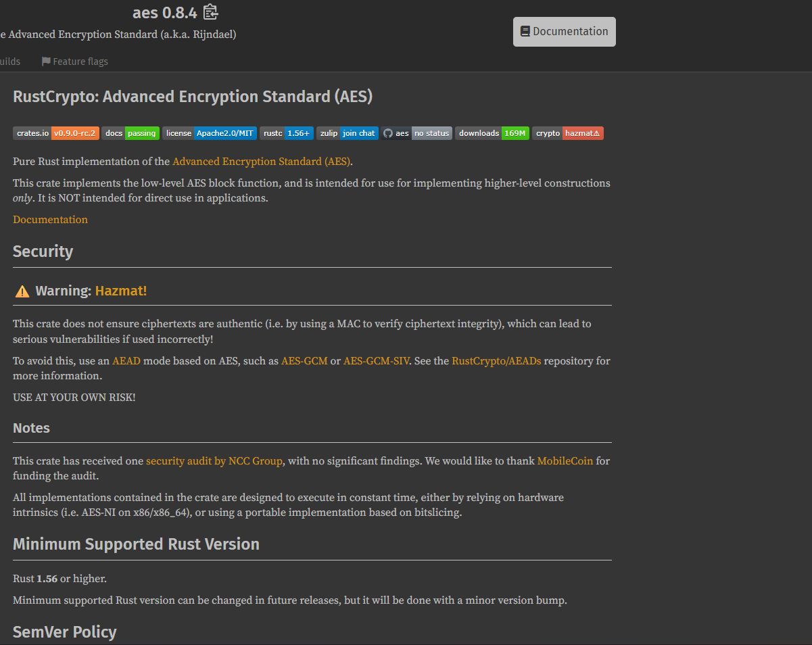Viewport: 812px width, 645px height.
Task: Open the Documentation button
Action: 564,32
